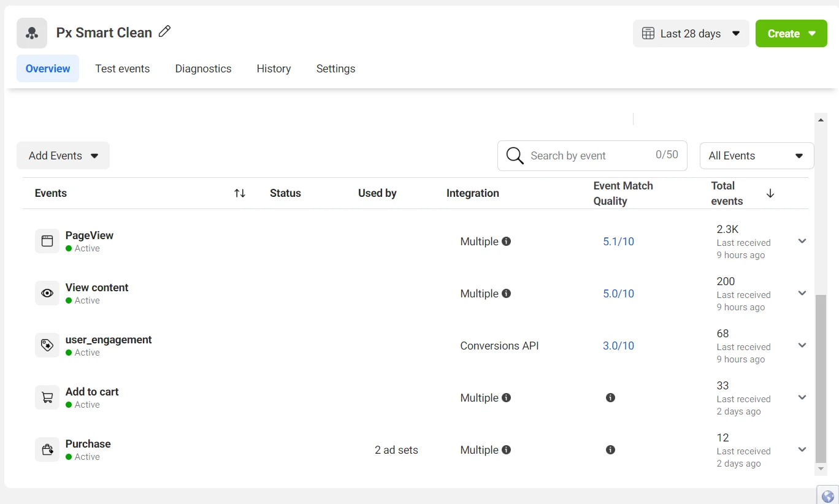Open the Diagnostics tab

coord(203,69)
